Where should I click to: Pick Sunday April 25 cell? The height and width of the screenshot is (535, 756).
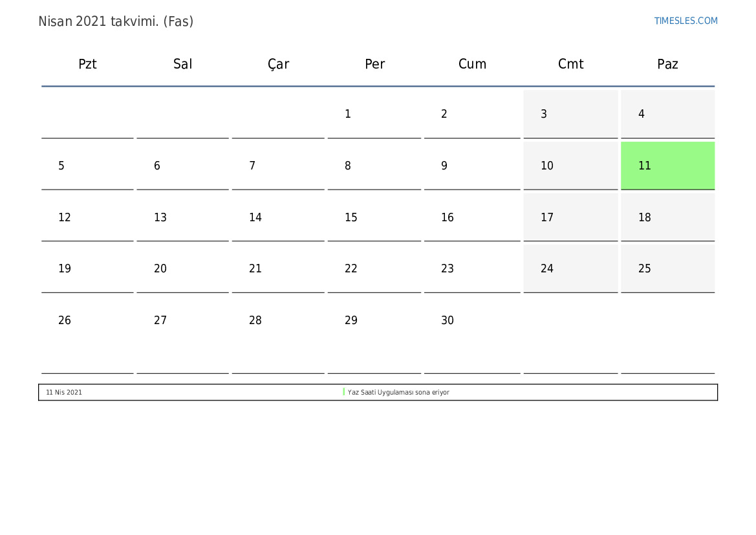[x=668, y=268]
